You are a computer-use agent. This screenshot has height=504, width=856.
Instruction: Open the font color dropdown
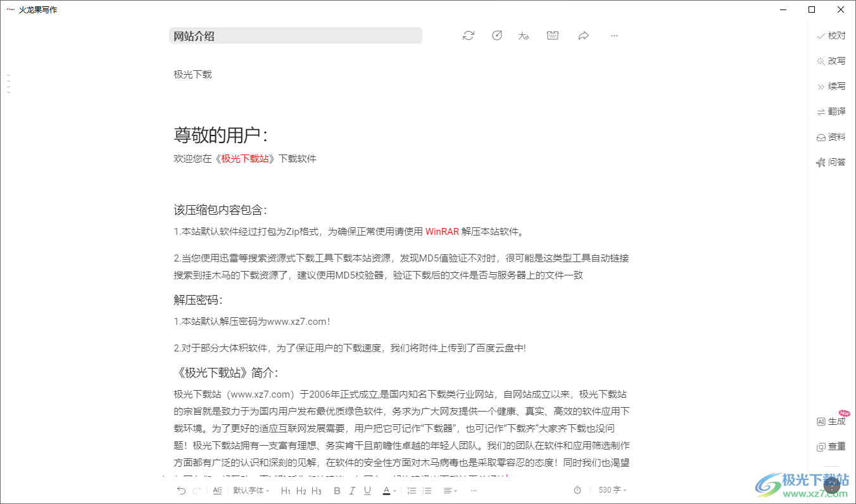pos(389,491)
